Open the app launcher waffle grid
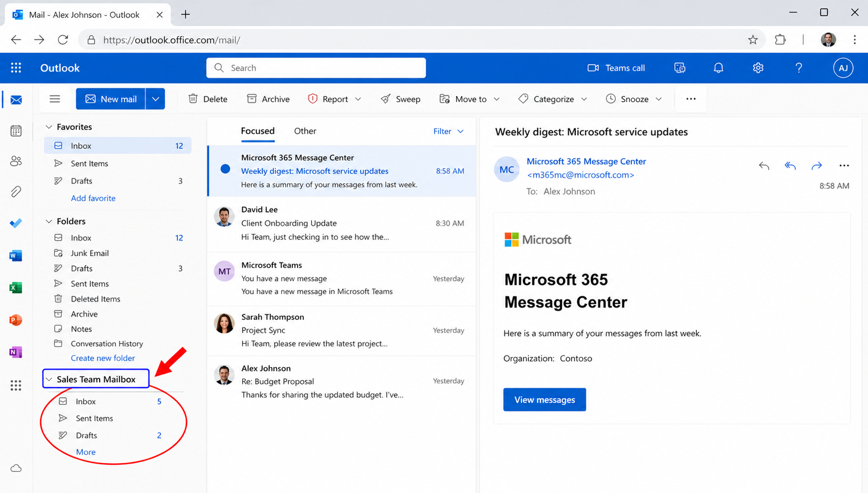Viewport: 868px width, 493px height. pos(16,68)
